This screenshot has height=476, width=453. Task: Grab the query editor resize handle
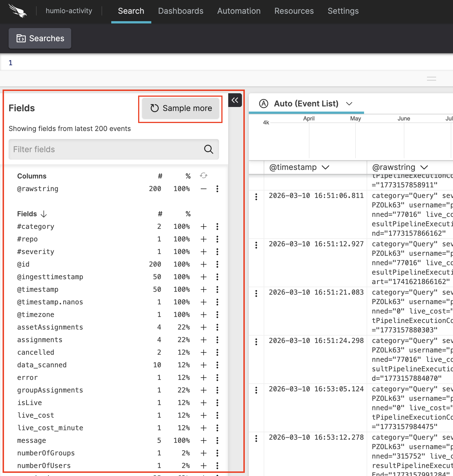432,79
